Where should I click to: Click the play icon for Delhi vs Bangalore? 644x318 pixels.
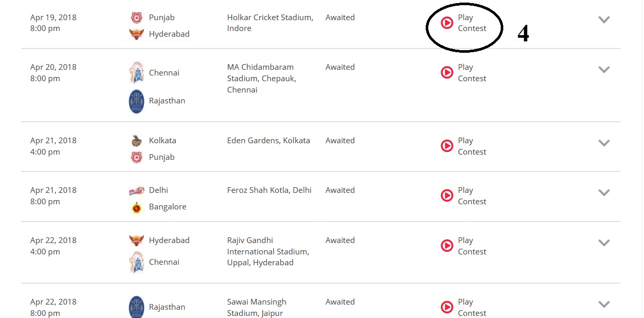point(447,195)
